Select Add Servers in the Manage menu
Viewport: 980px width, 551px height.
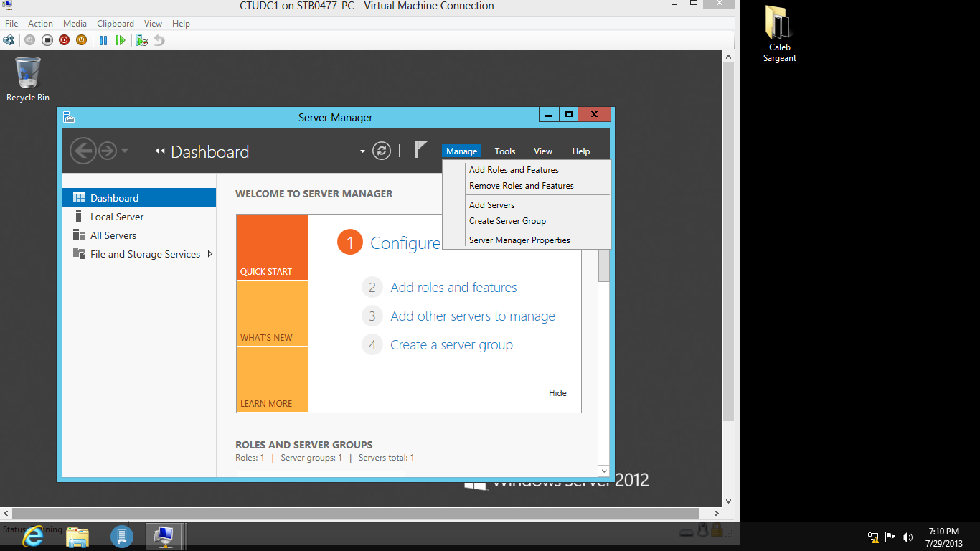(527, 205)
